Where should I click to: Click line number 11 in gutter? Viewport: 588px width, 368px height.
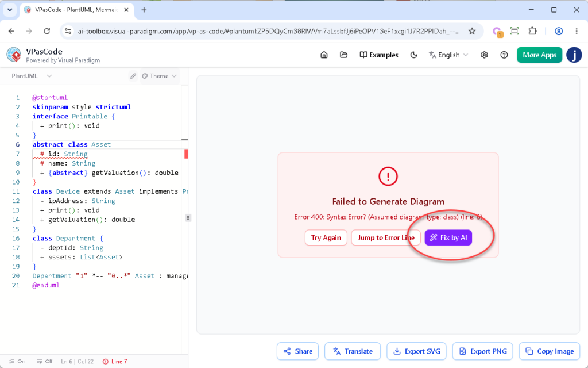coord(16,191)
